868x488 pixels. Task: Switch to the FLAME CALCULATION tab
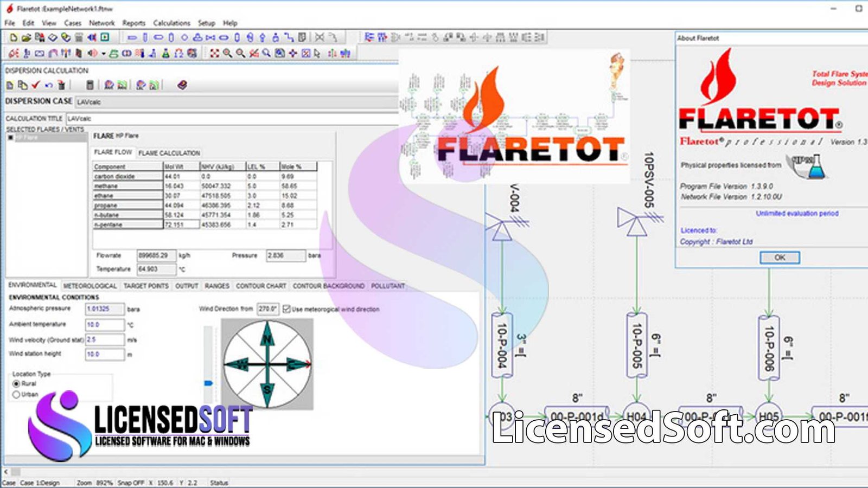pyautogui.click(x=169, y=153)
